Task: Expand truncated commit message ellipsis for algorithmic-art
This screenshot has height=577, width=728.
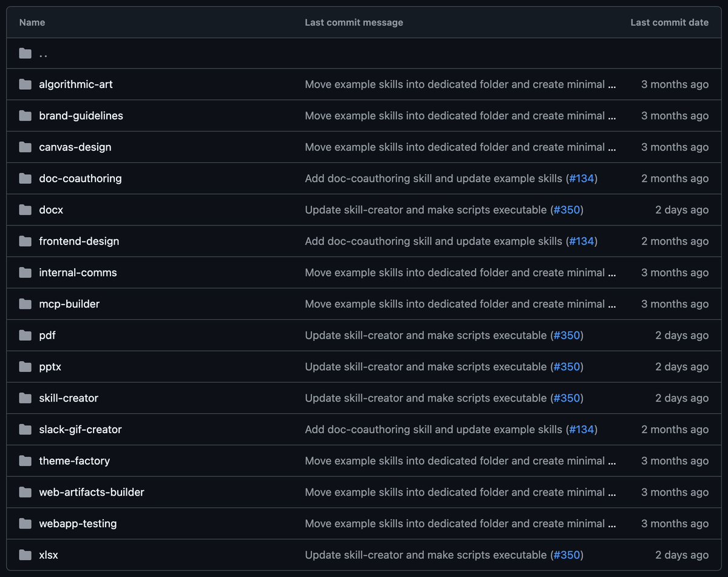Action: [612, 86]
